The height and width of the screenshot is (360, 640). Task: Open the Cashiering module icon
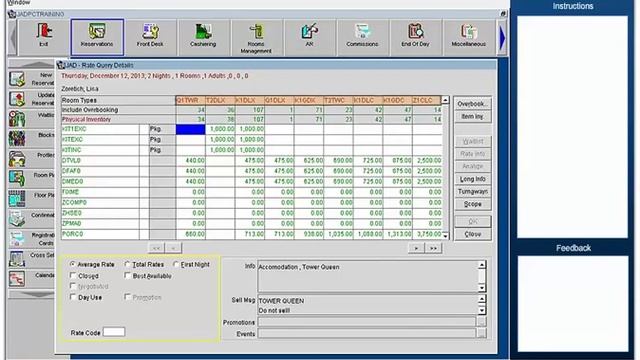click(x=203, y=37)
